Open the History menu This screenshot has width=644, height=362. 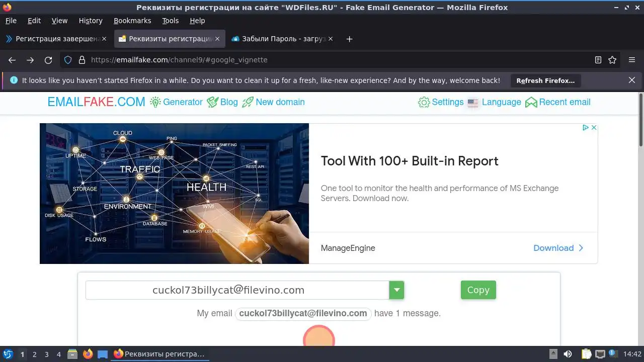(x=91, y=21)
